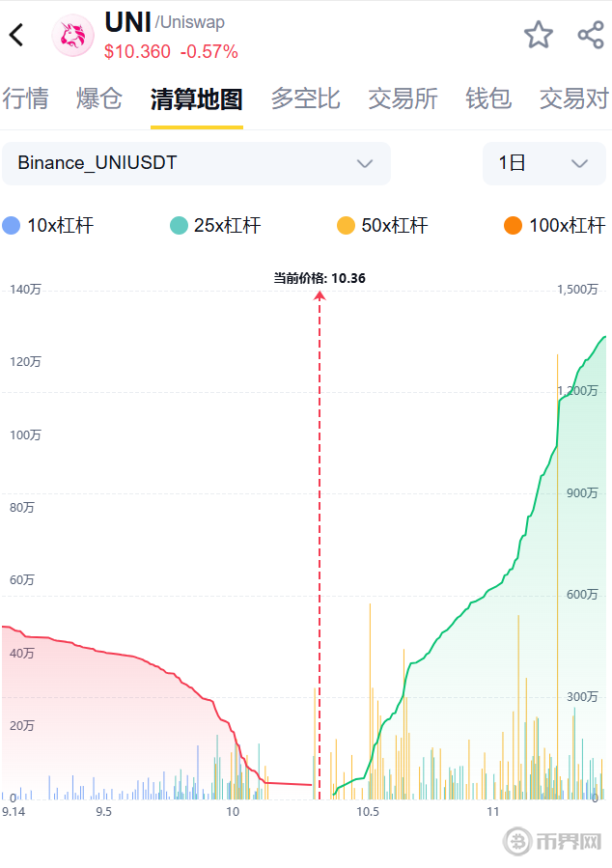Click the tall bar near 11 on chart
The width and height of the screenshot is (612, 868).
pyautogui.click(x=557, y=579)
